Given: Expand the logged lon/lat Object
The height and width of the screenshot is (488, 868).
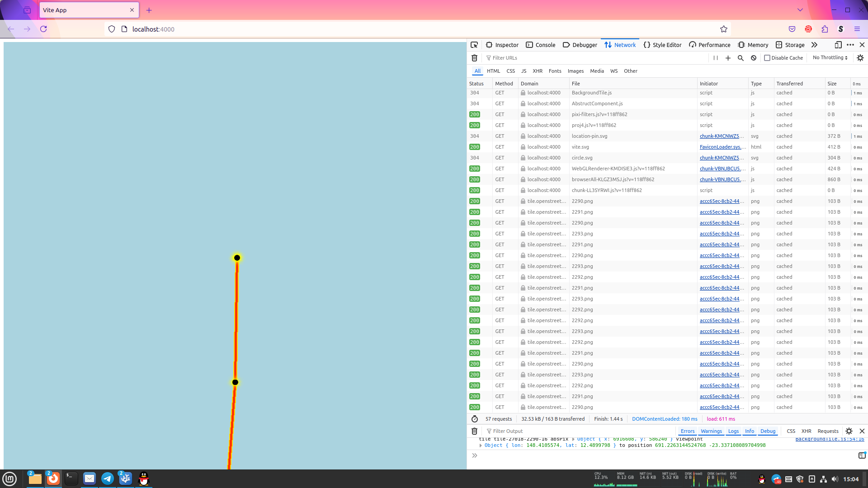Looking at the screenshot, I should click(x=481, y=446).
